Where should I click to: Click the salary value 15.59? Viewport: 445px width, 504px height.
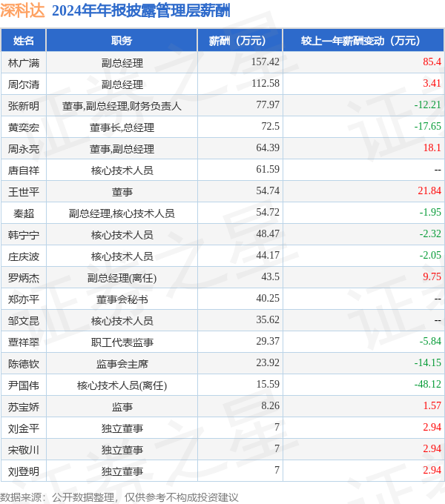point(268,384)
